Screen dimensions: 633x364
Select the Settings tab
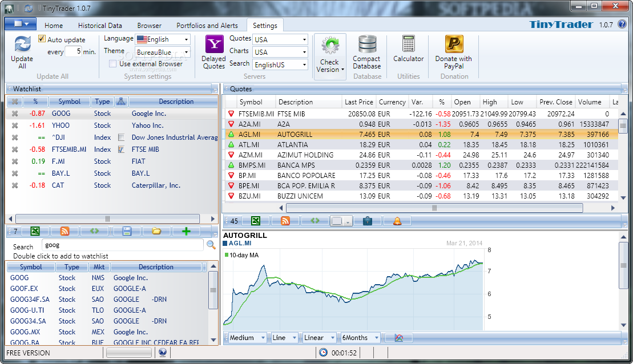(x=265, y=26)
